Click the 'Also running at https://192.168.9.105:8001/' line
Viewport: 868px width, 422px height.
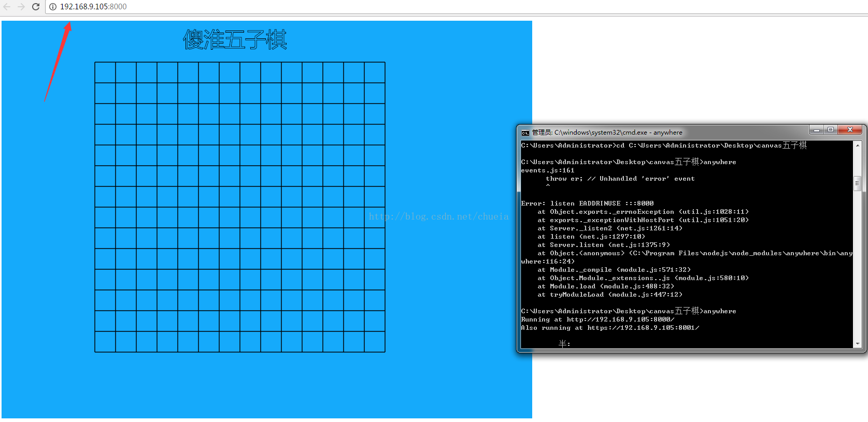point(610,328)
